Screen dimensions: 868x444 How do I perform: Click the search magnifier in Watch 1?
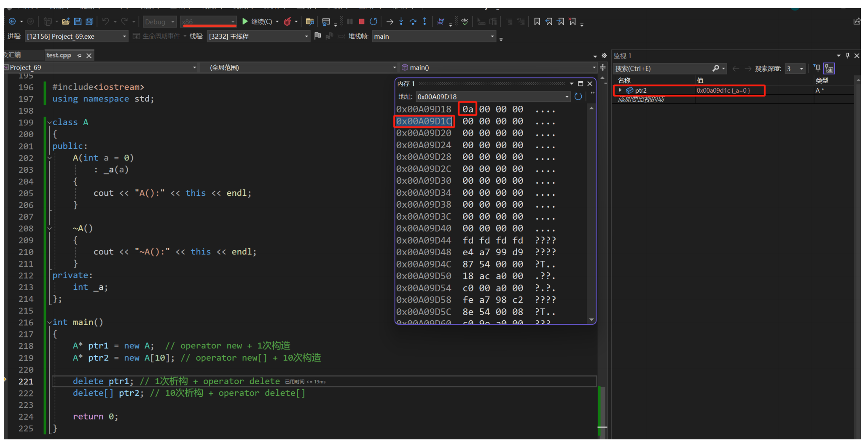pyautogui.click(x=716, y=68)
